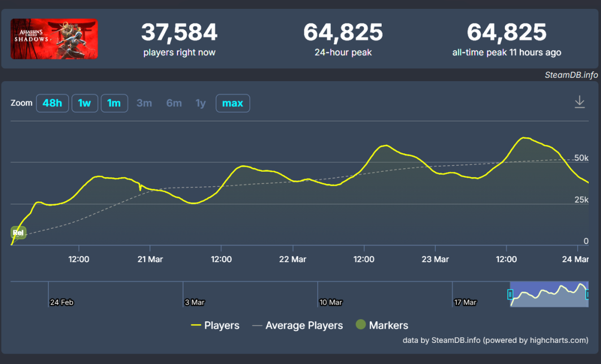Click the 24 Feb navigator date label
Screen dimensions: 601x364
point(62,302)
